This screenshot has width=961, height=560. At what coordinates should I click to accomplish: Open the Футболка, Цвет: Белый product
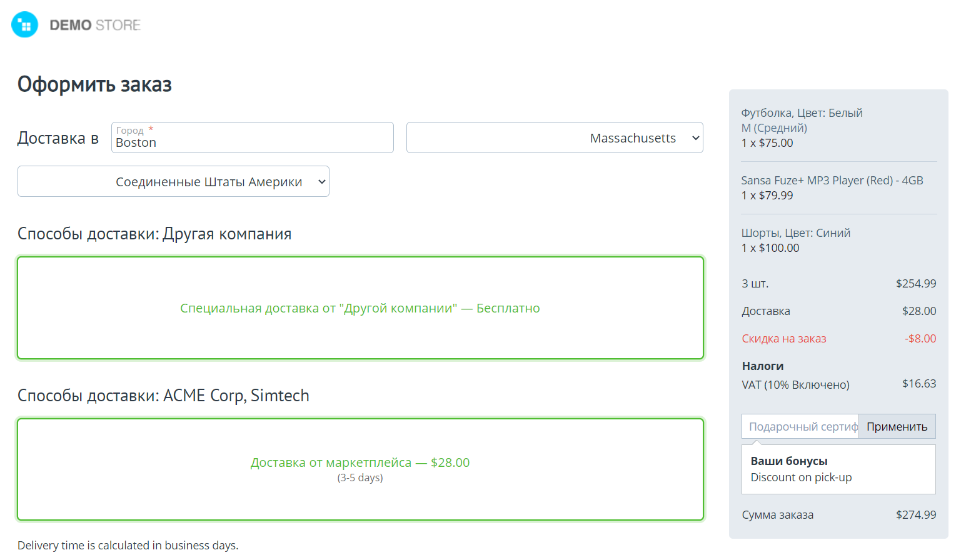(x=802, y=113)
